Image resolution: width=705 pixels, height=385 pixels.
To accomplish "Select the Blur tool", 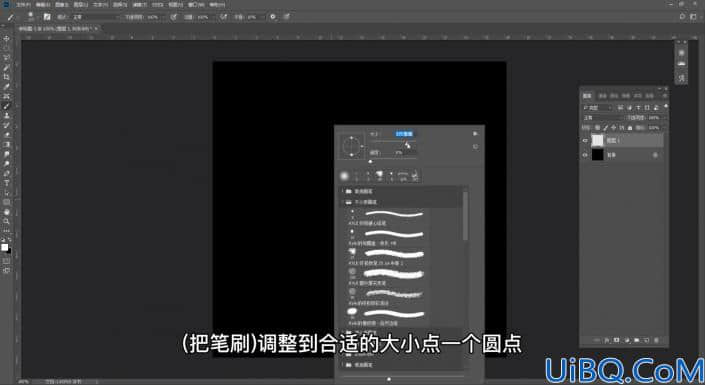I will click(x=6, y=154).
